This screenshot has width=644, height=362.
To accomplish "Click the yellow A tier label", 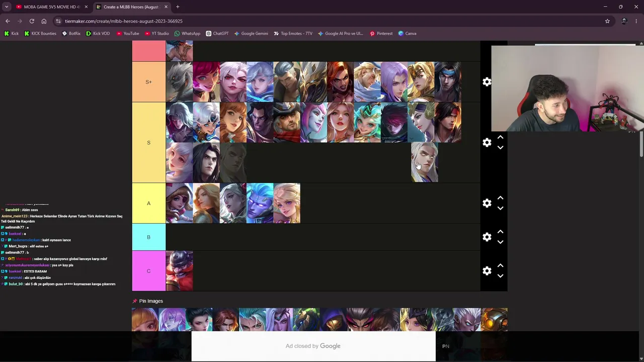I will (148, 203).
